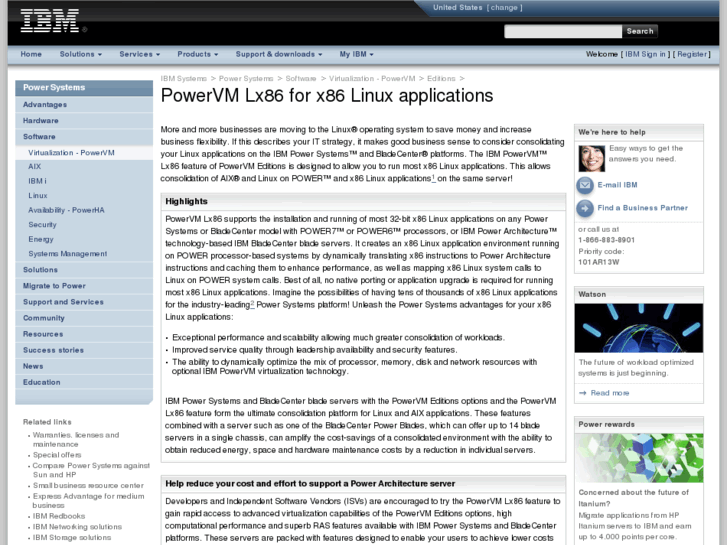Open the Power rewards banner image

coord(638,458)
